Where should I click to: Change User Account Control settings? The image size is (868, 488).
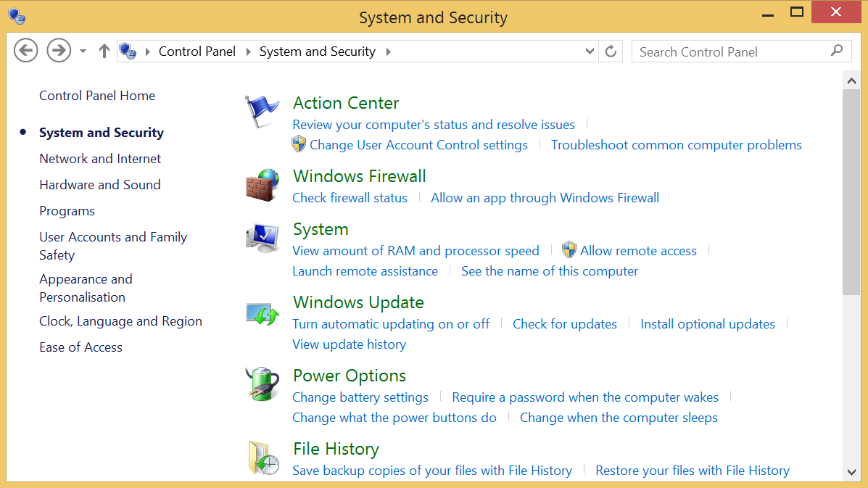pyautogui.click(x=418, y=145)
